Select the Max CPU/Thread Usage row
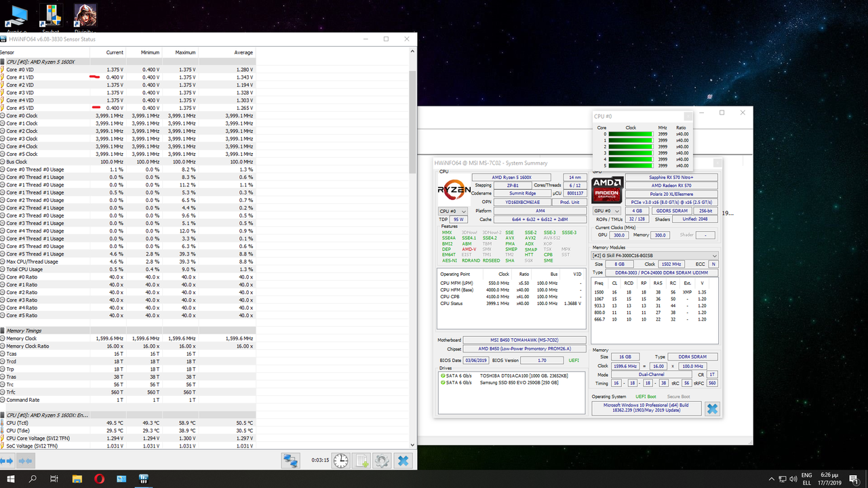The image size is (868, 488). pos(127,262)
